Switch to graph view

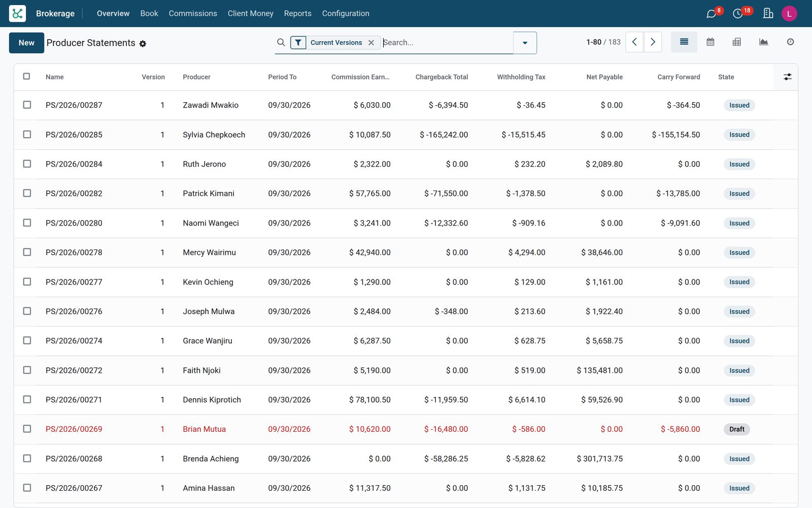coord(763,42)
